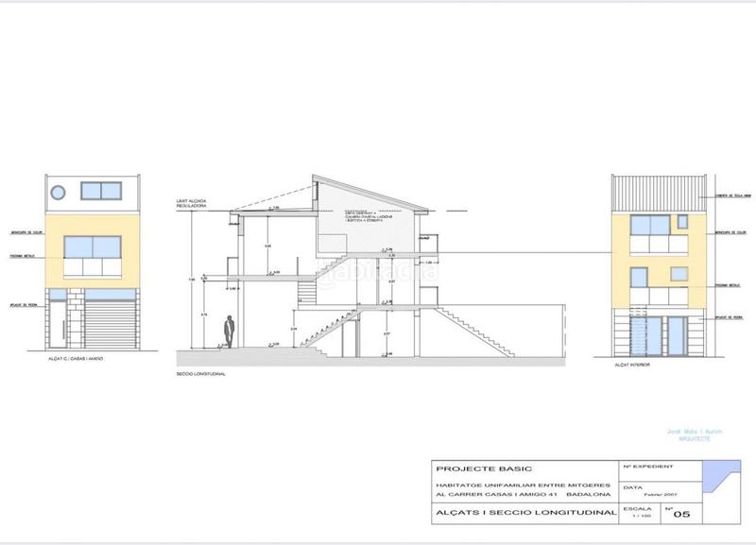Click the Gabriadia watermark text
756x545 pixels.
coord(378,274)
